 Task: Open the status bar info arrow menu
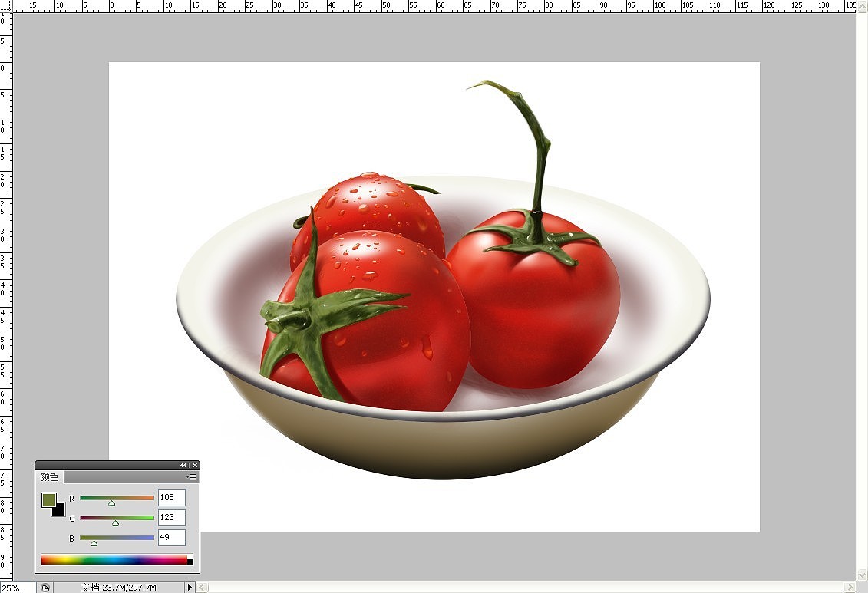click(x=190, y=587)
